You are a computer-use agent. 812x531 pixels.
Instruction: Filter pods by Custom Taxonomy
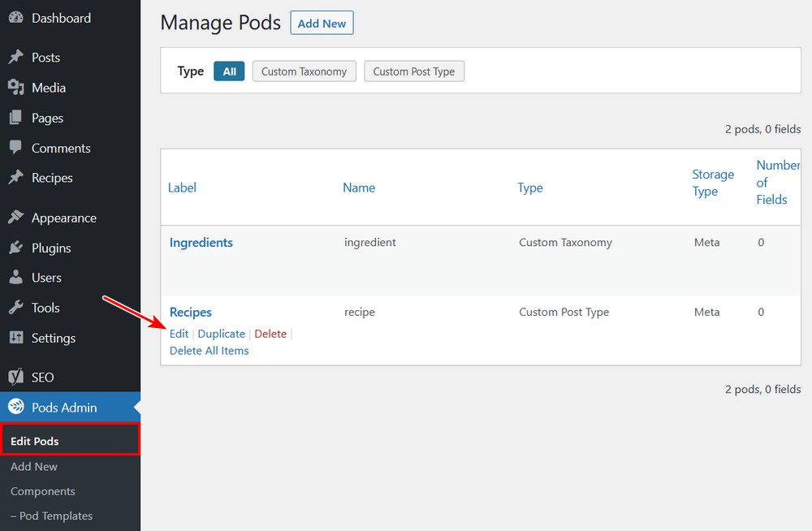[304, 71]
